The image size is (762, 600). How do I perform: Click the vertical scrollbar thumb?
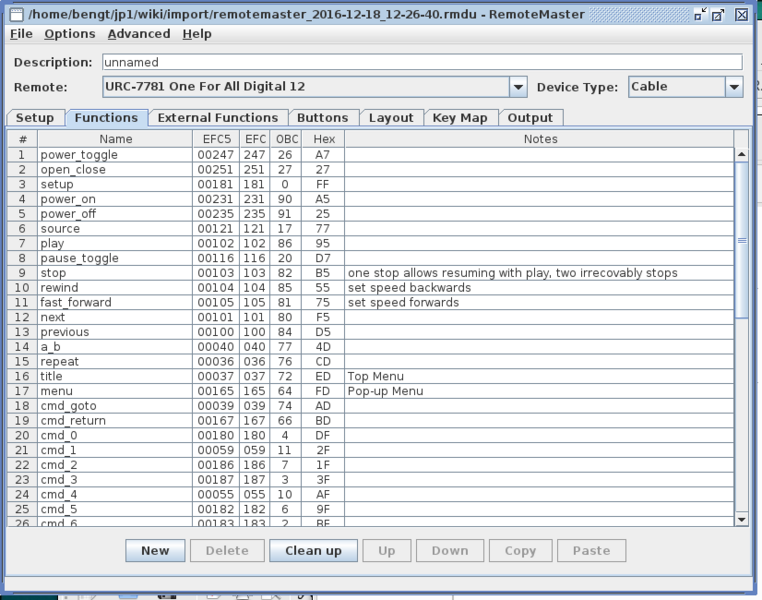click(742, 240)
